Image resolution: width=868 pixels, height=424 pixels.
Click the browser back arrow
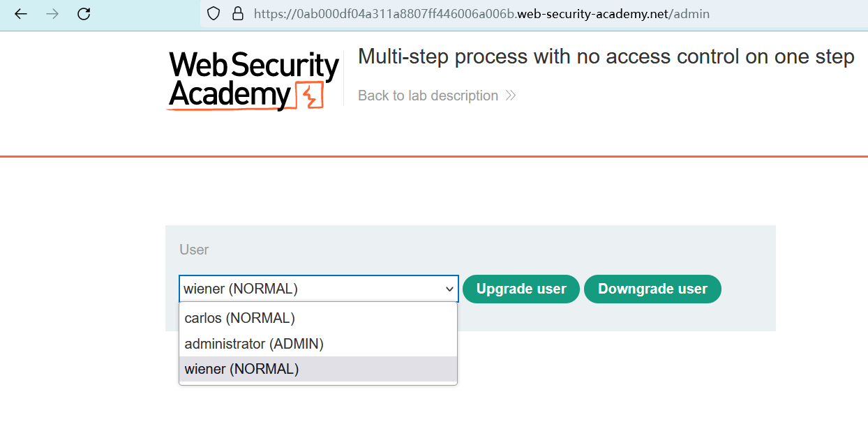click(x=21, y=14)
